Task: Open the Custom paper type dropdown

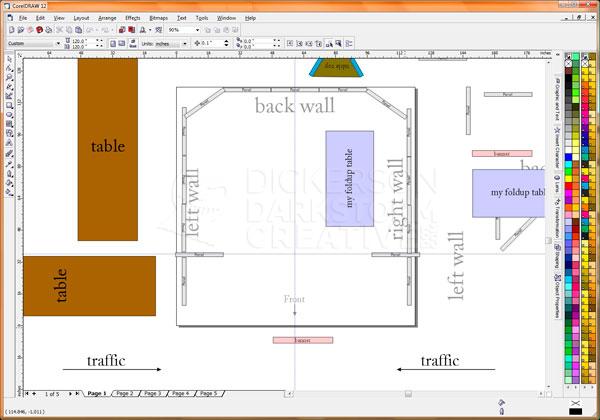Action: 58,44
